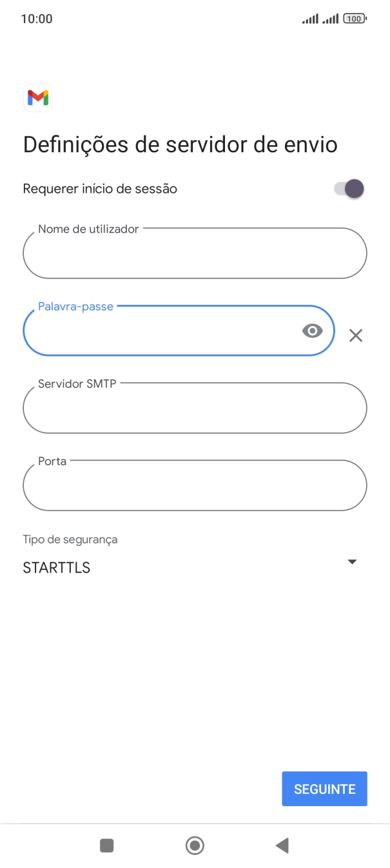Clear the Palavra-passe field with X
390x868 pixels.
356,335
